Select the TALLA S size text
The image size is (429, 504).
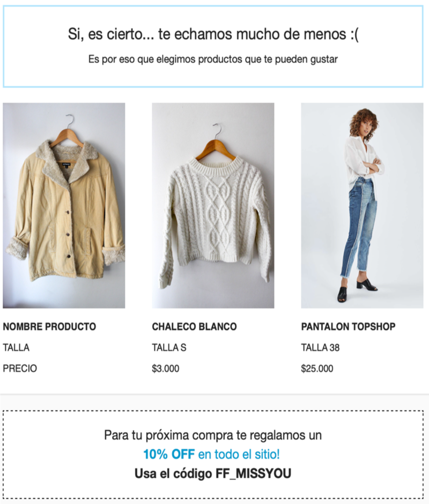point(169,347)
